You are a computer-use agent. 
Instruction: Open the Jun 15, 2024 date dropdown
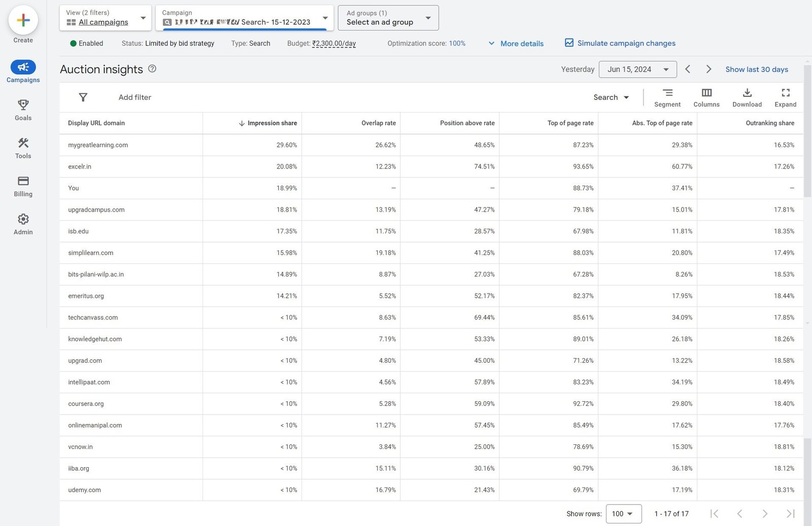pos(637,69)
